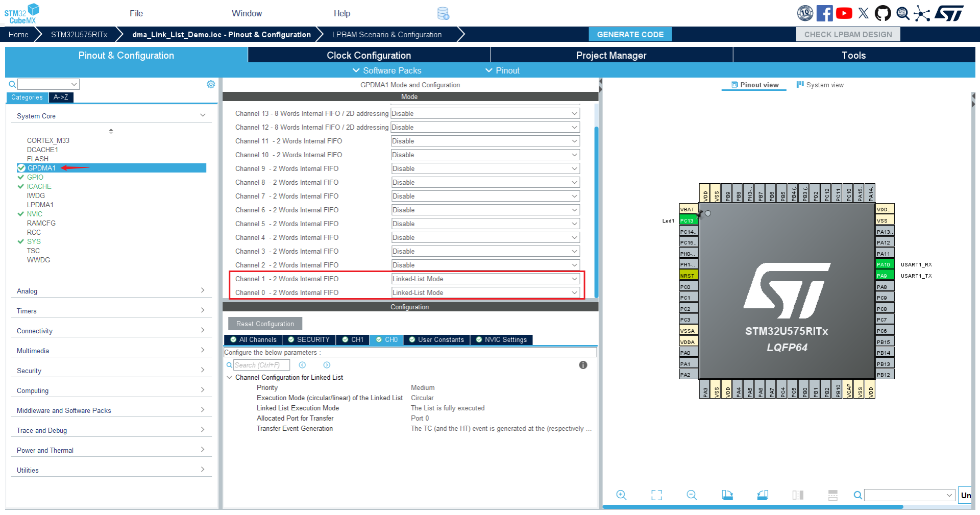Open the Window menu
Viewport: 980px width, 515px height.
click(x=247, y=13)
